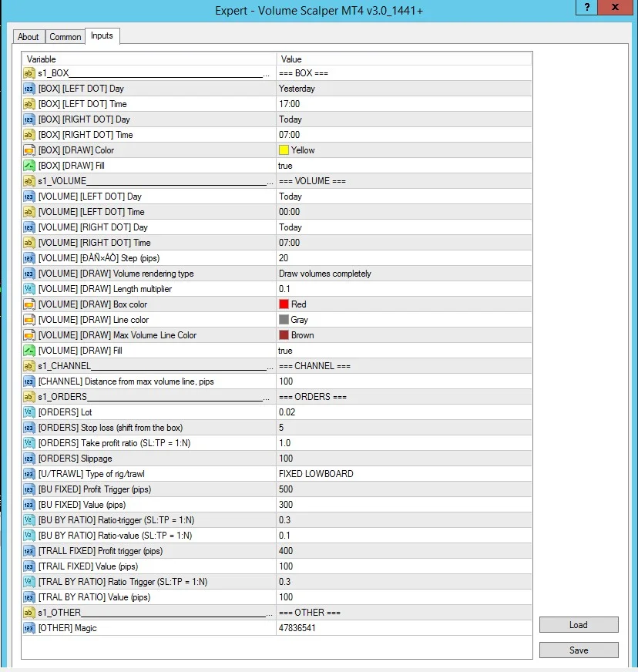
Task: Click the integer icon beside Volume rendering type
Action: 29,274
